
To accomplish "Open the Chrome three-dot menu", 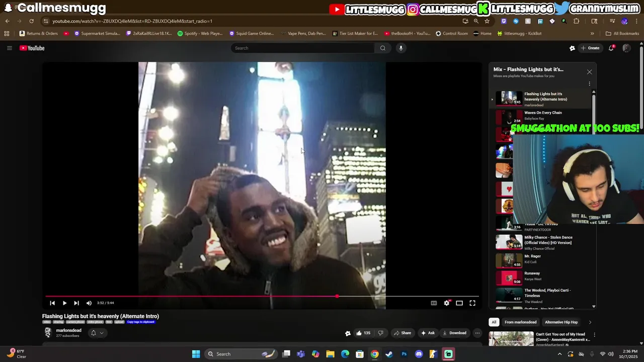I will point(637,21).
